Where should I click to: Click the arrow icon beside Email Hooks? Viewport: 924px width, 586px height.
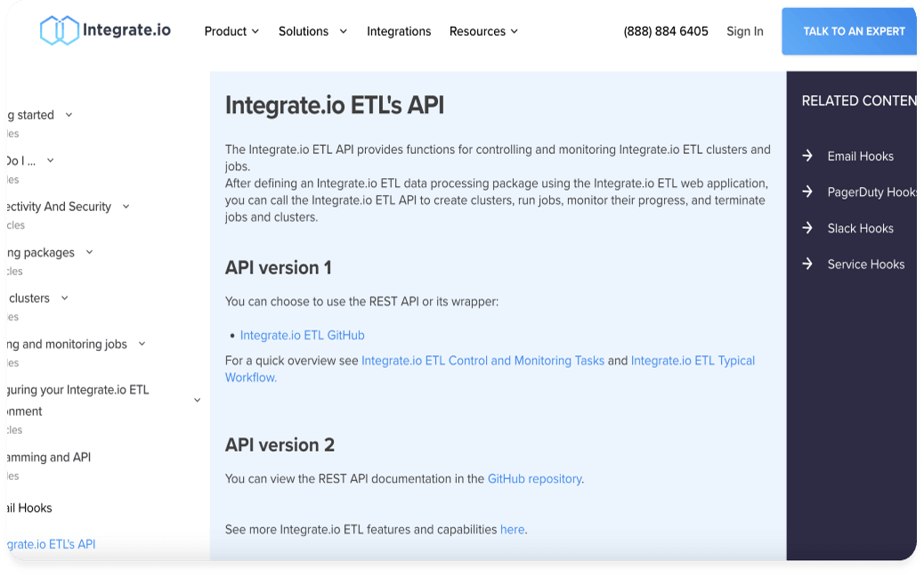806,156
